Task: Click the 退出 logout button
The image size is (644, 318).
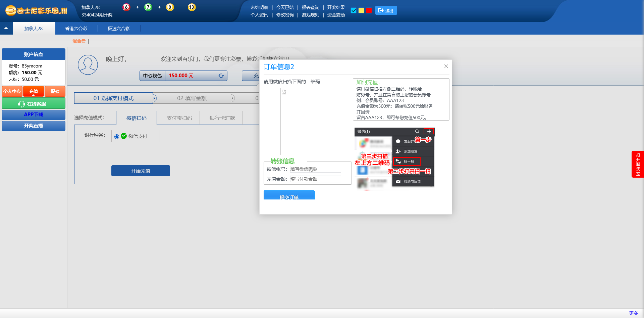Action: point(386,10)
